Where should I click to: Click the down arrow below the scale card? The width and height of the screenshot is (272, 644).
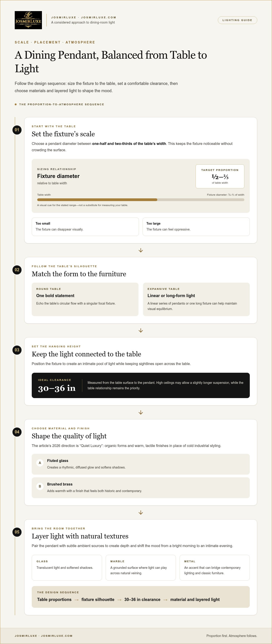141,250
